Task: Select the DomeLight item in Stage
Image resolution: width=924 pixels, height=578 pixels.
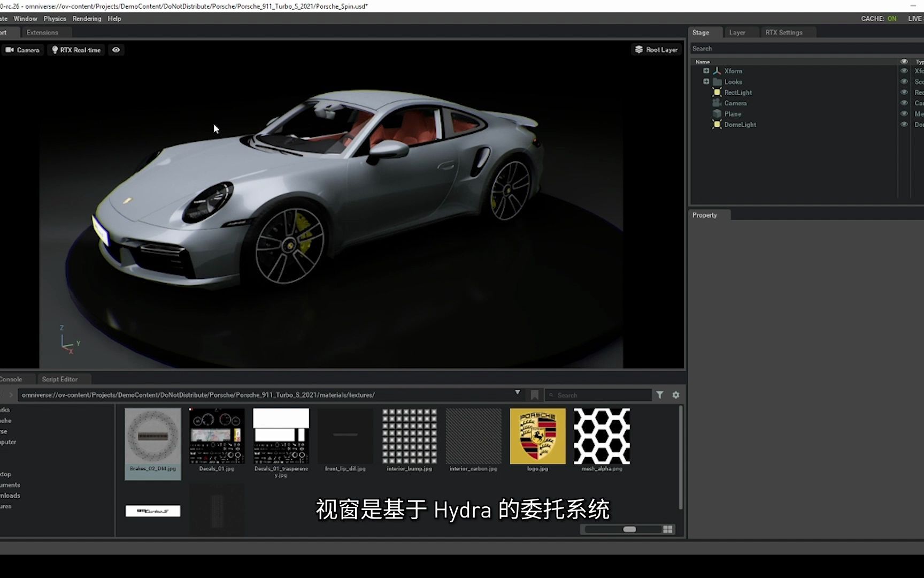Action: (x=740, y=125)
